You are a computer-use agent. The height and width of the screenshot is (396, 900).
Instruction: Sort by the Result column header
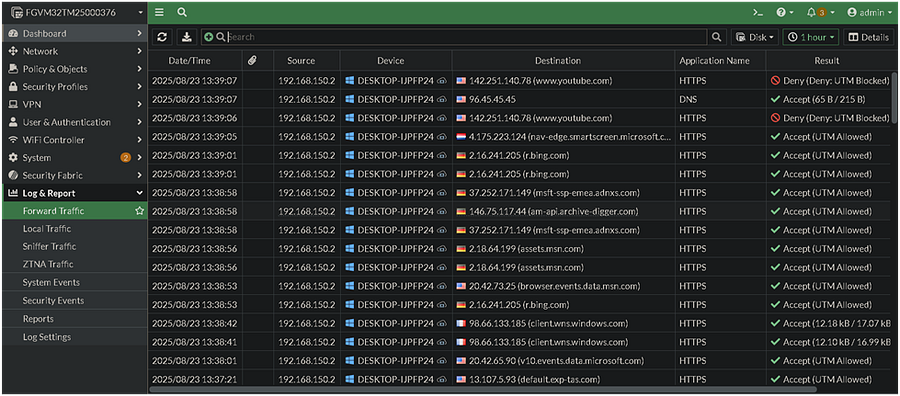(827, 61)
